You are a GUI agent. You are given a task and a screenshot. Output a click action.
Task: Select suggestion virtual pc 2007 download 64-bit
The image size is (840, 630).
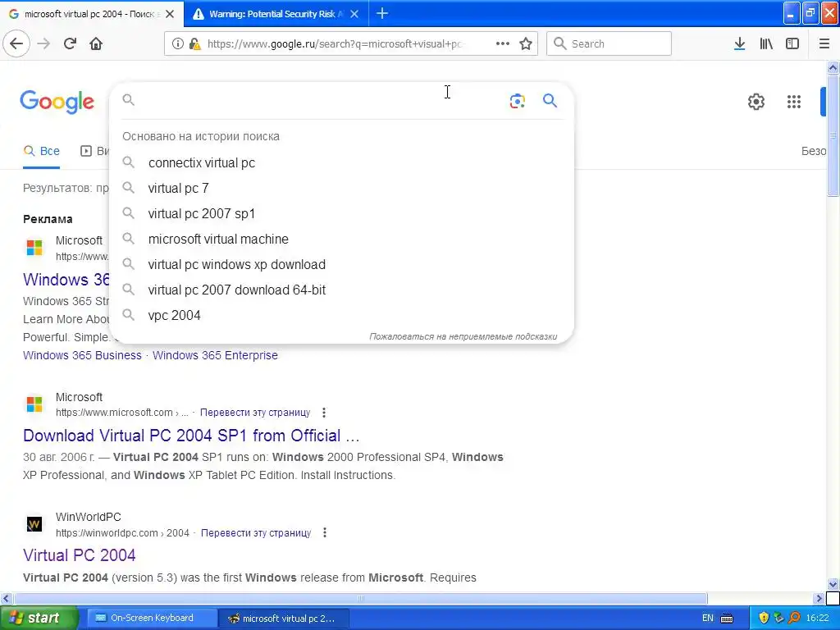[341, 290]
